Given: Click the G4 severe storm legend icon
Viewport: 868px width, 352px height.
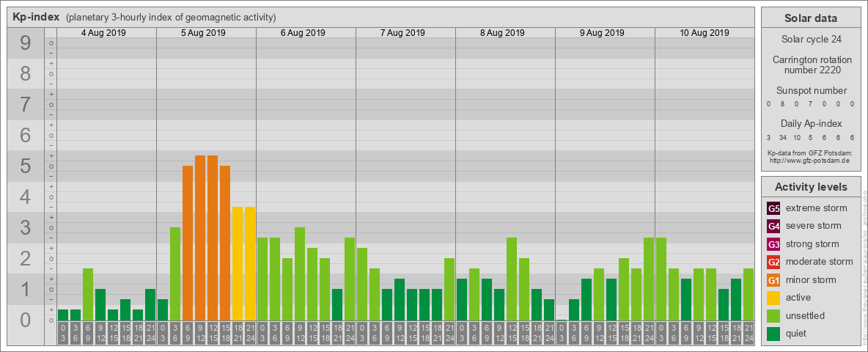Looking at the screenshot, I should pyautogui.click(x=773, y=227).
